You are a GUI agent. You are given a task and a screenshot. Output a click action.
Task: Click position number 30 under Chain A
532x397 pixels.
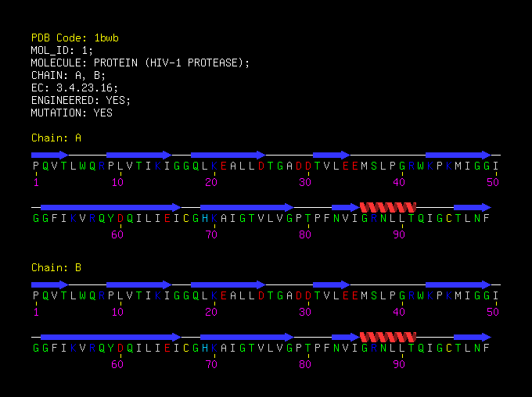[305, 182]
